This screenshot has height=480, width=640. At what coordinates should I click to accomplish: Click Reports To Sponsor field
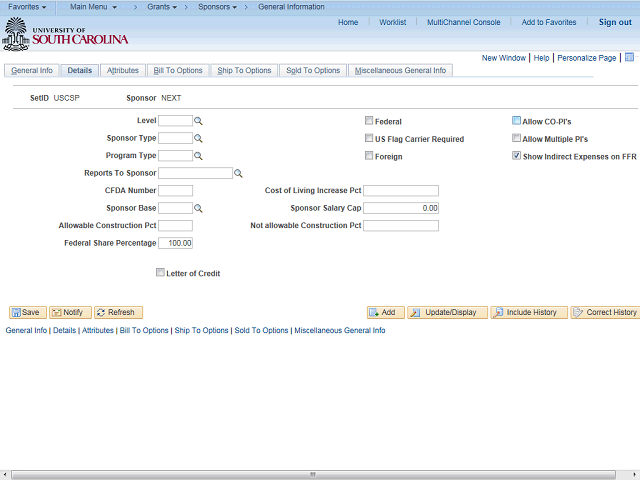click(195, 173)
